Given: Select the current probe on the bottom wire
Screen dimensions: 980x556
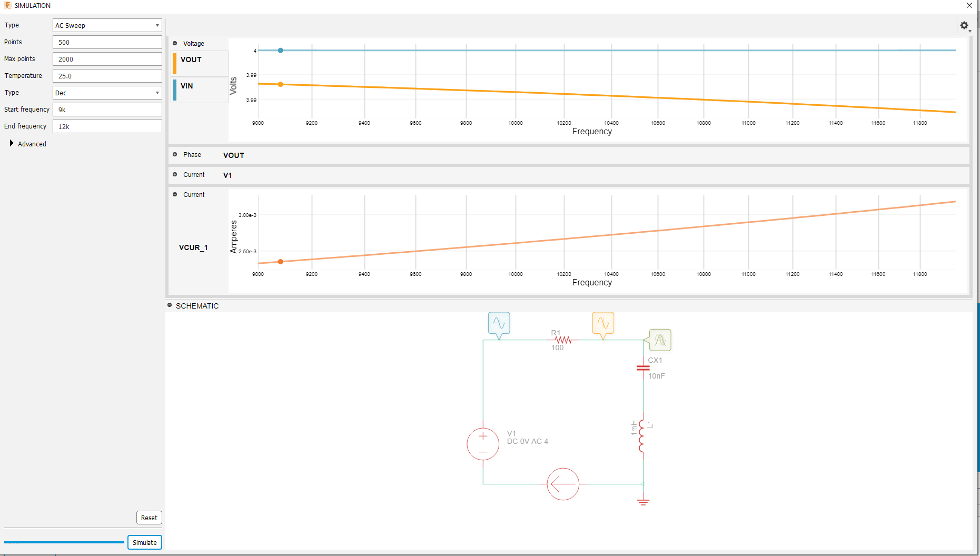Looking at the screenshot, I should 563,484.
